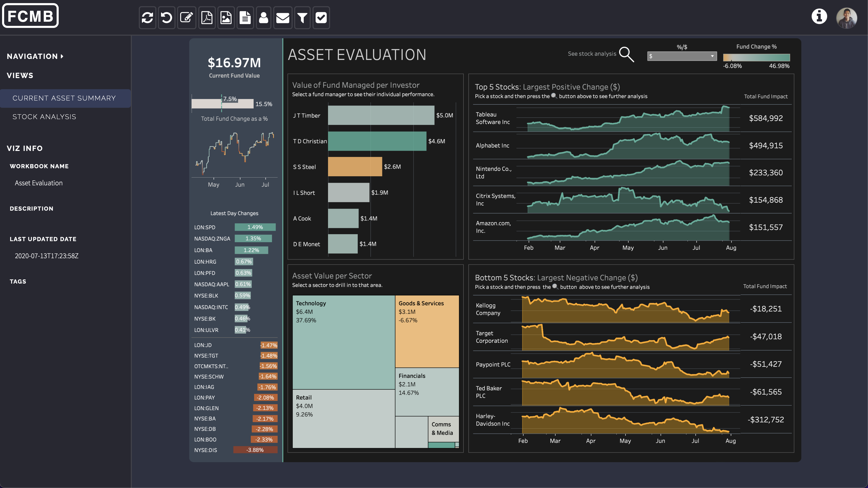
Task: Open email subscription settings
Action: pos(283,18)
